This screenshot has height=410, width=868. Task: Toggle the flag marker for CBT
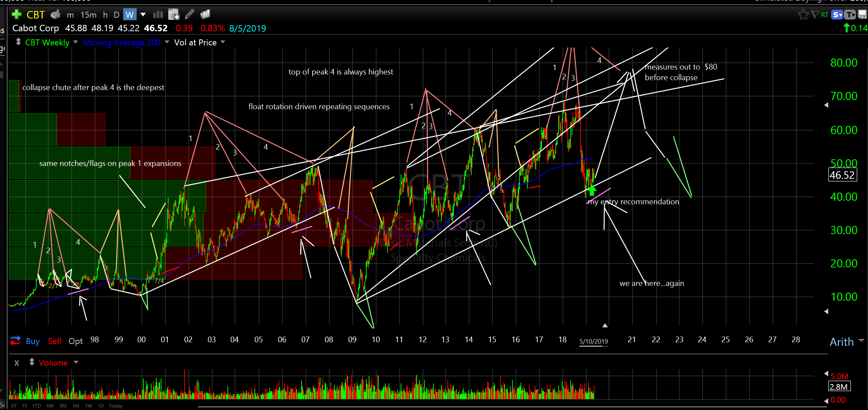(815, 15)
